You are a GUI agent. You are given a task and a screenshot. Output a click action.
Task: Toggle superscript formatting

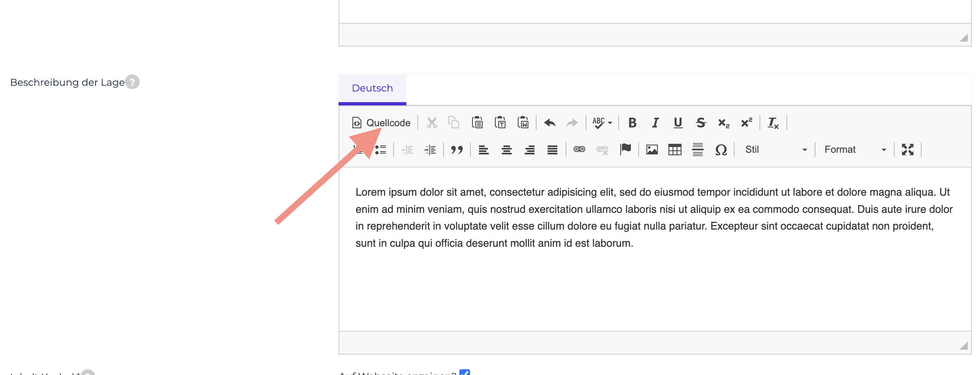[x=746, y=123]
